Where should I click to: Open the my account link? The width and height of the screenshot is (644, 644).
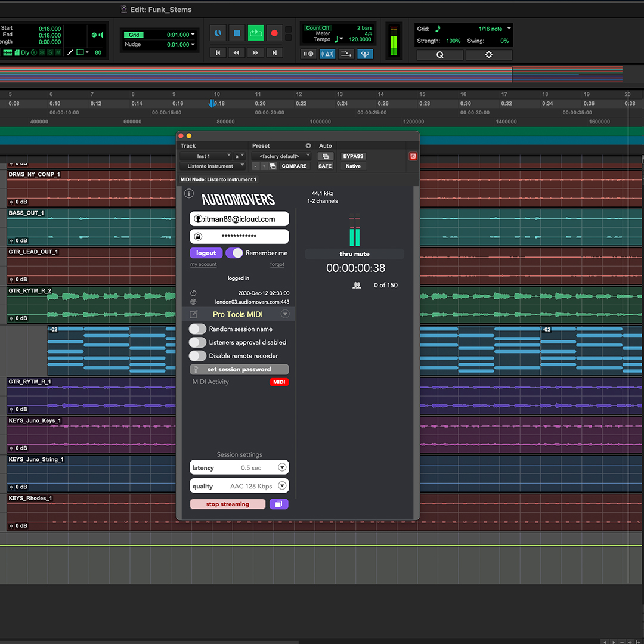pos(203,265)
